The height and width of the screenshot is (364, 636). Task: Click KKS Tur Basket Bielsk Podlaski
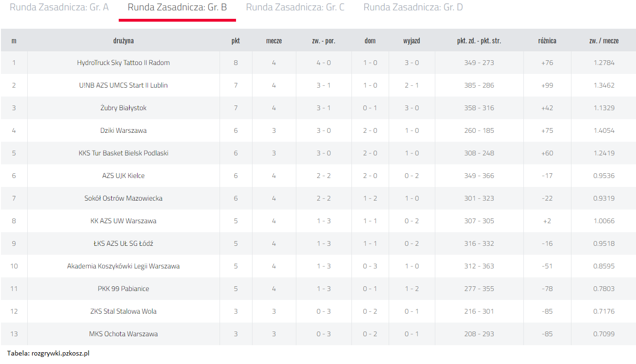pyautogui.click(x=123, y=153)
